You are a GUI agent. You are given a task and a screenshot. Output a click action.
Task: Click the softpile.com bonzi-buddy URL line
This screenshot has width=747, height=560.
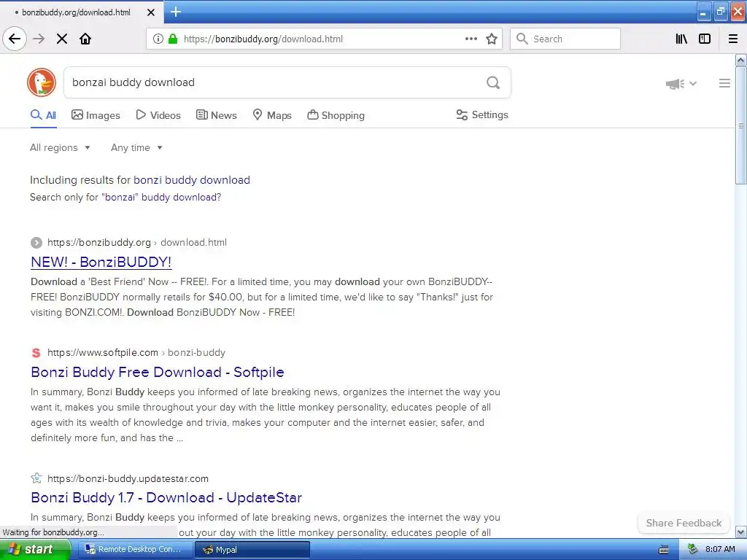tap(136, 352)
